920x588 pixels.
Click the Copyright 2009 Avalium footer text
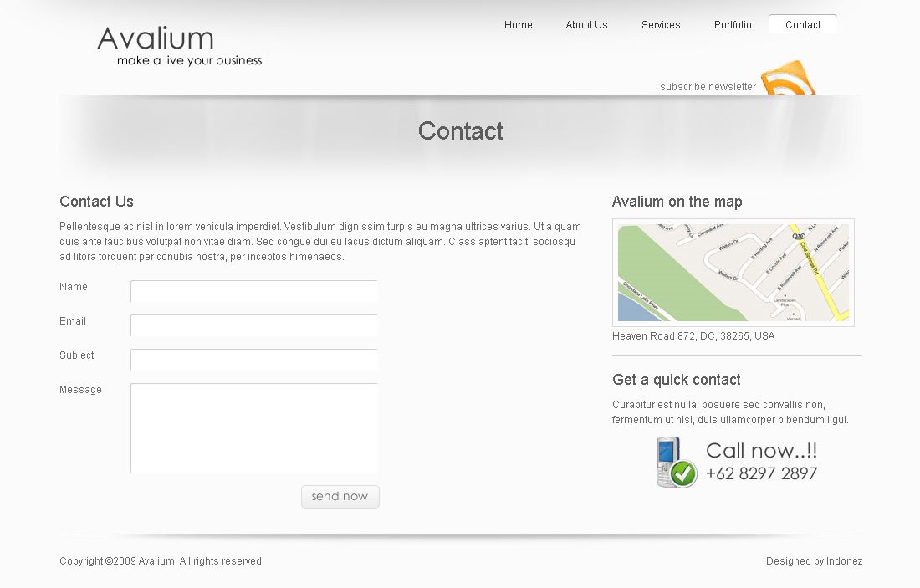(x=161, y=561)
